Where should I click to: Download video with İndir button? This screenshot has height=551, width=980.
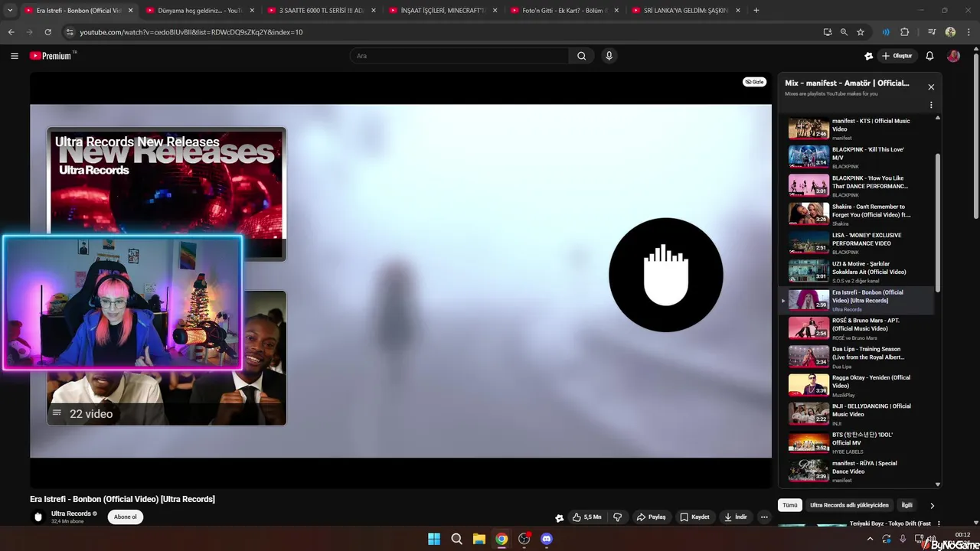(x=735, y=517)
